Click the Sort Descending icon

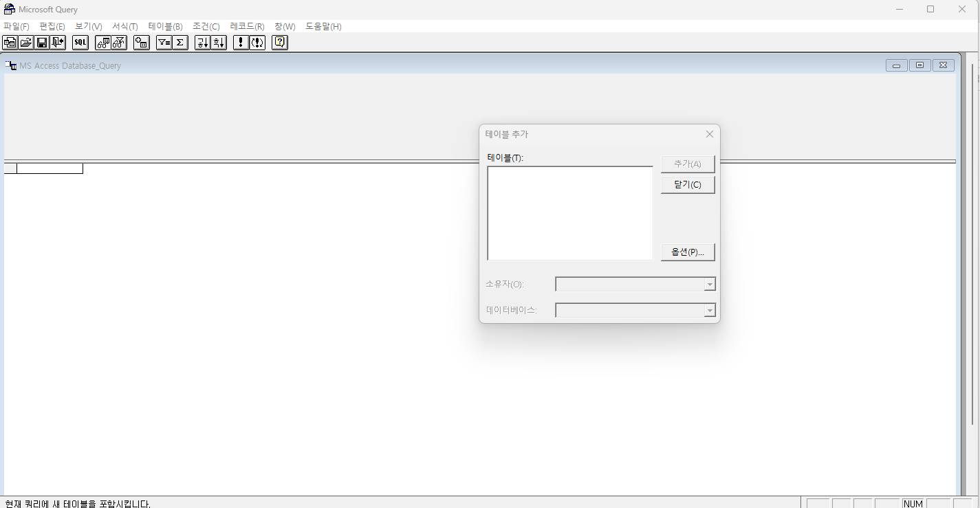218,43
